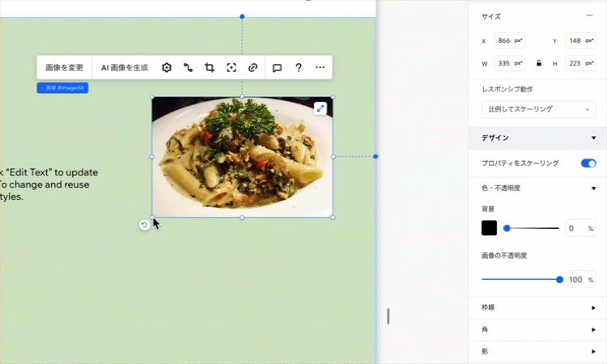The height and width of the screenshot is (364, 607).
Task: Toggle the aspect ratio lock between W and H
Action: tap(539, 63)
